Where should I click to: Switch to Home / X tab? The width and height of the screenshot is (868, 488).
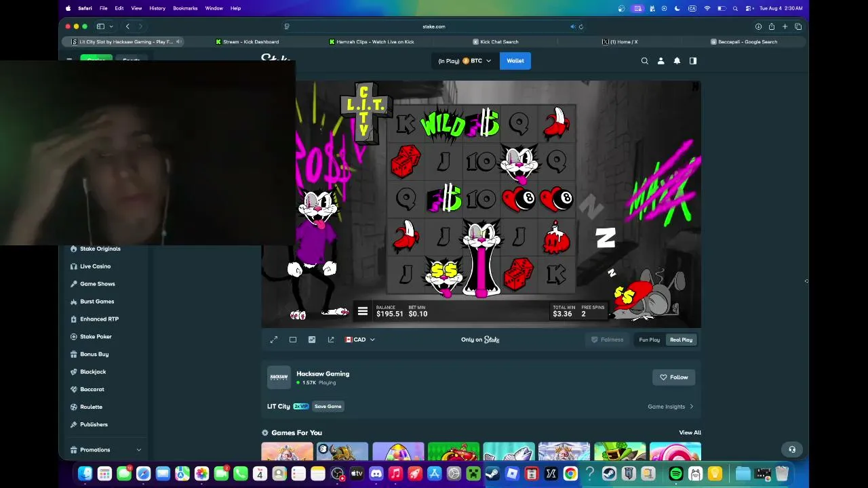coord(620,42)
